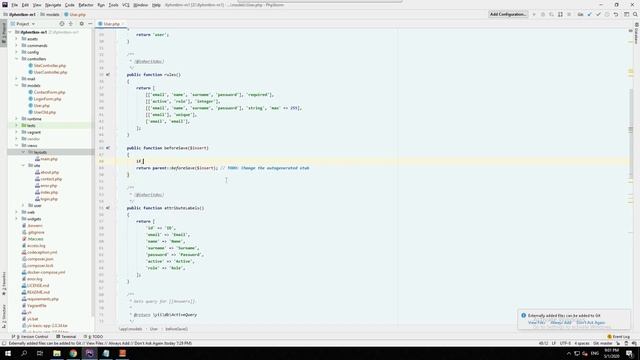Open Project panel settings gear
The height and width of the screenshot is (360, 640).
(81, 24)
